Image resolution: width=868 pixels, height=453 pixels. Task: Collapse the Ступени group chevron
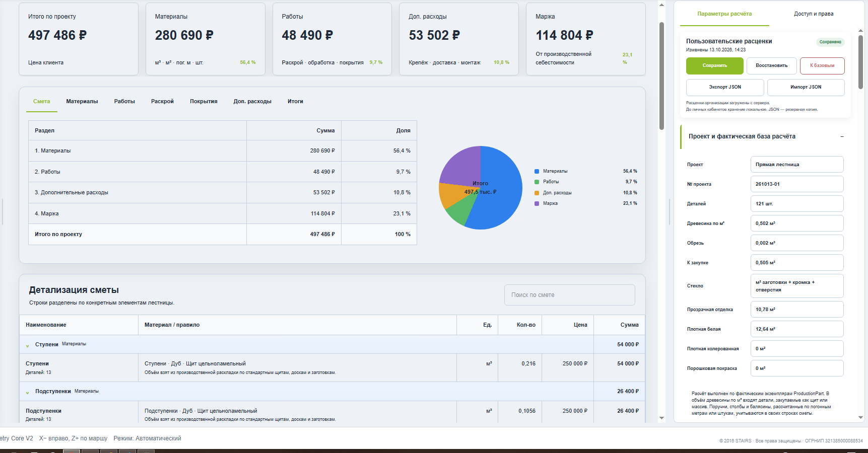[28, 345]
